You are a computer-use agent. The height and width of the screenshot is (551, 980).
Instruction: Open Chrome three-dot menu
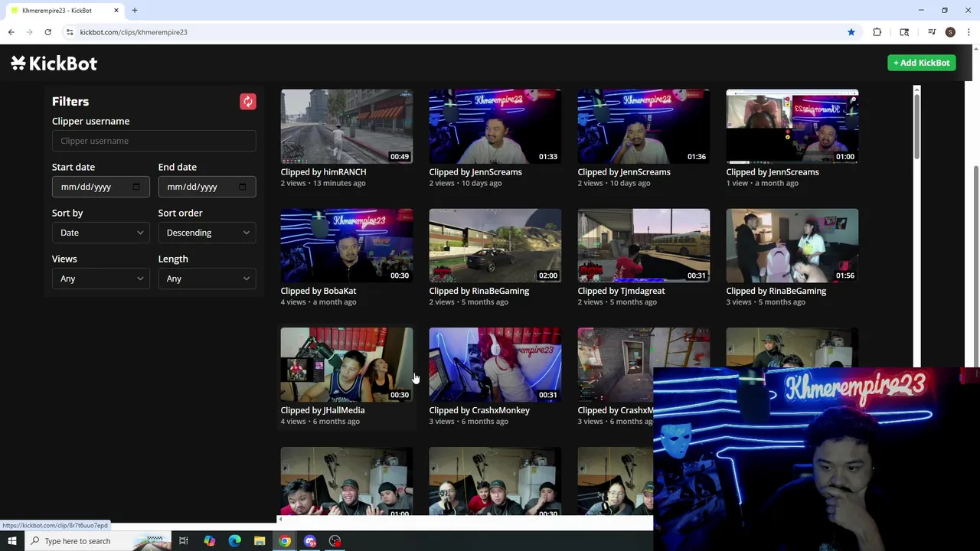coord(969,32)
